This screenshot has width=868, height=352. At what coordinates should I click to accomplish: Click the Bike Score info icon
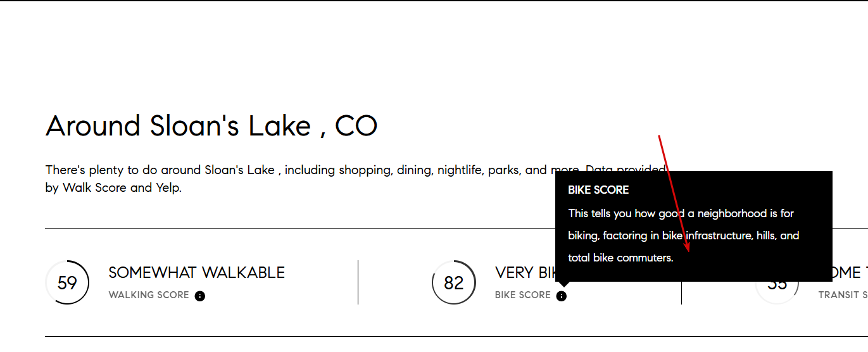click(x=562, y=296)
